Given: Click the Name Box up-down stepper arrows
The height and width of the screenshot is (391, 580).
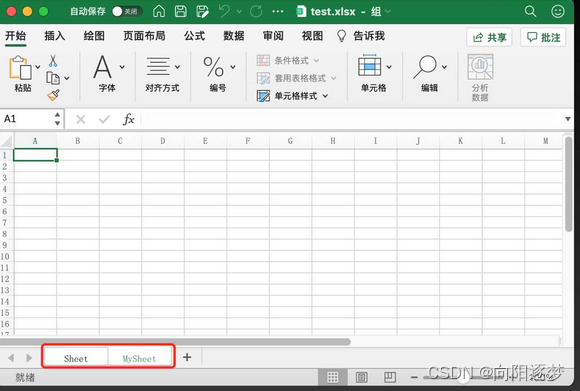Looking at the screenshot, I should click(x=57, y=119).
